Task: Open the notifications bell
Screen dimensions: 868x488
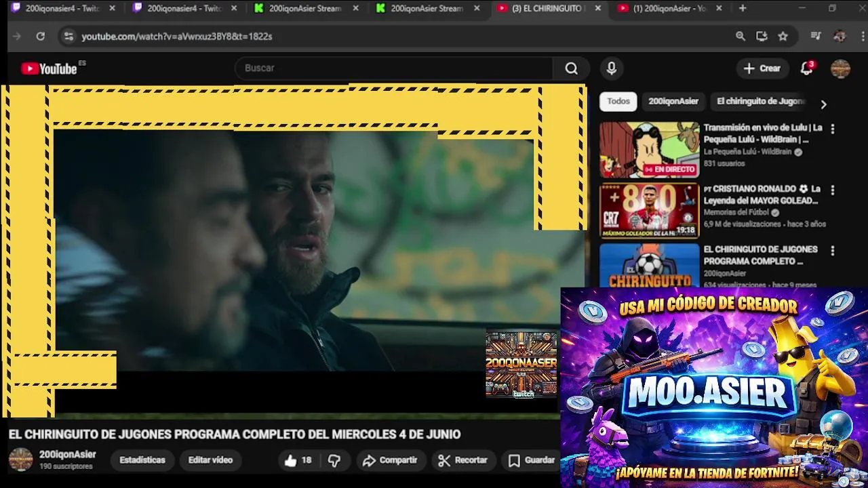Action: [807, 68]
